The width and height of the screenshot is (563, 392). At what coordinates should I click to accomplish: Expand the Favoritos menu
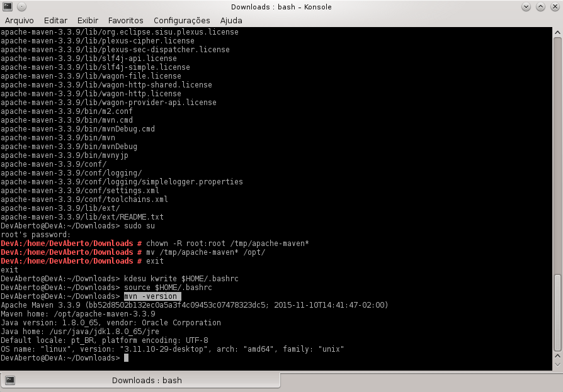click(125, 20)
